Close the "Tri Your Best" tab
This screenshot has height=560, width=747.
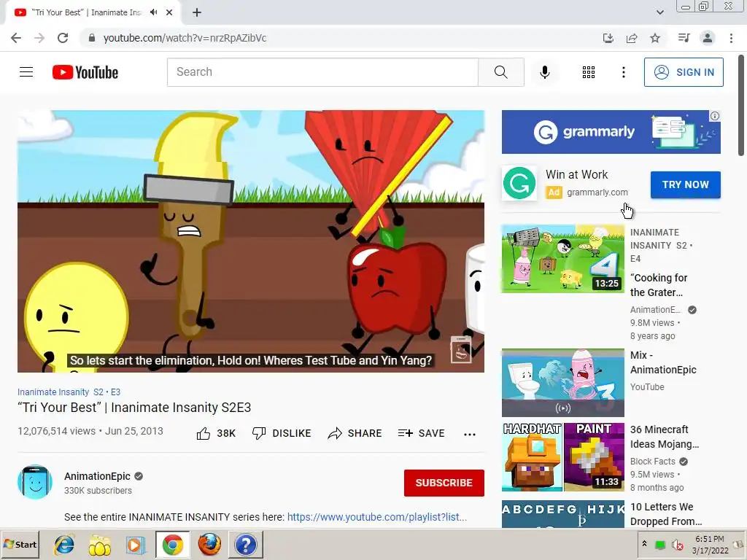(169, 12)
